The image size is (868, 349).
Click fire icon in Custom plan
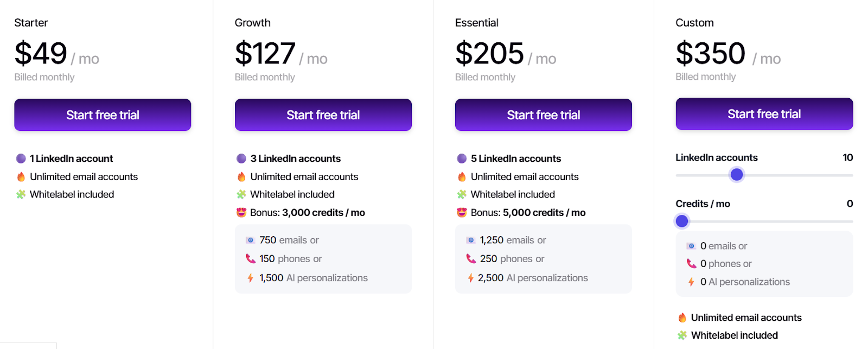682,318
